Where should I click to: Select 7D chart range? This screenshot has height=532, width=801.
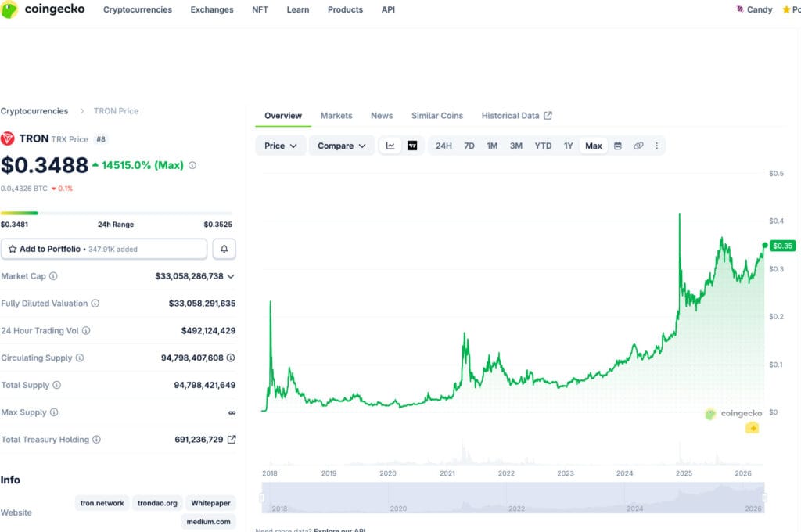point(469,146)
